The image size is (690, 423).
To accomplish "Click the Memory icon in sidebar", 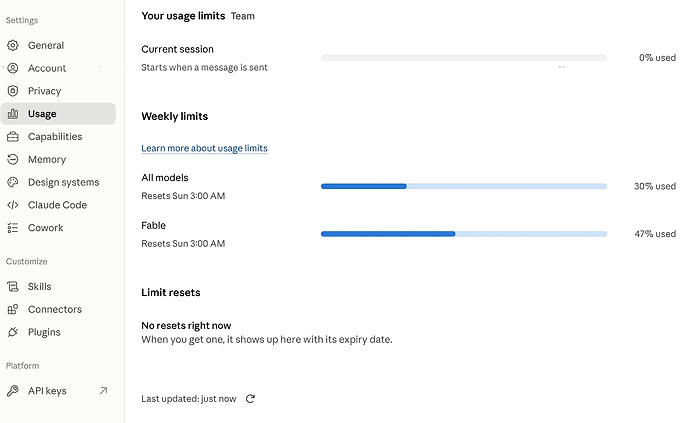I will point(13,159).
